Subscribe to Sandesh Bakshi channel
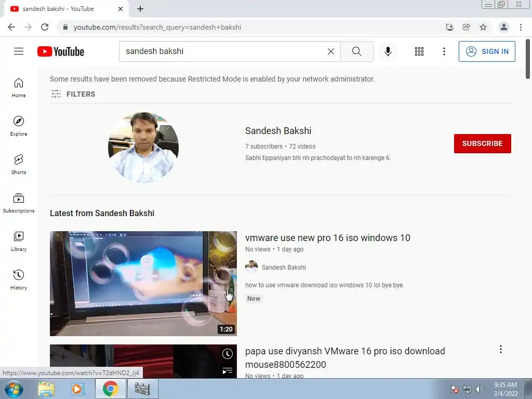 [x=483, y=143]
